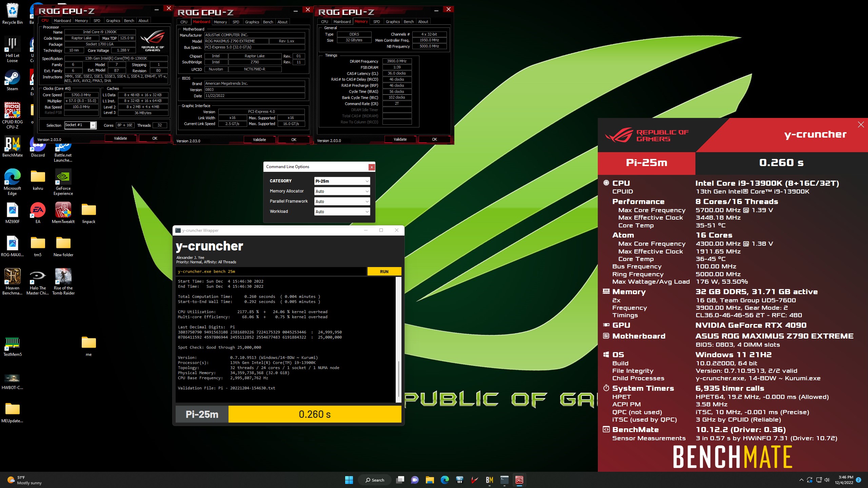Screen dimensions: 868x488
Task: Open the MEUpdate folder on desktop
Action: [13, 412]
